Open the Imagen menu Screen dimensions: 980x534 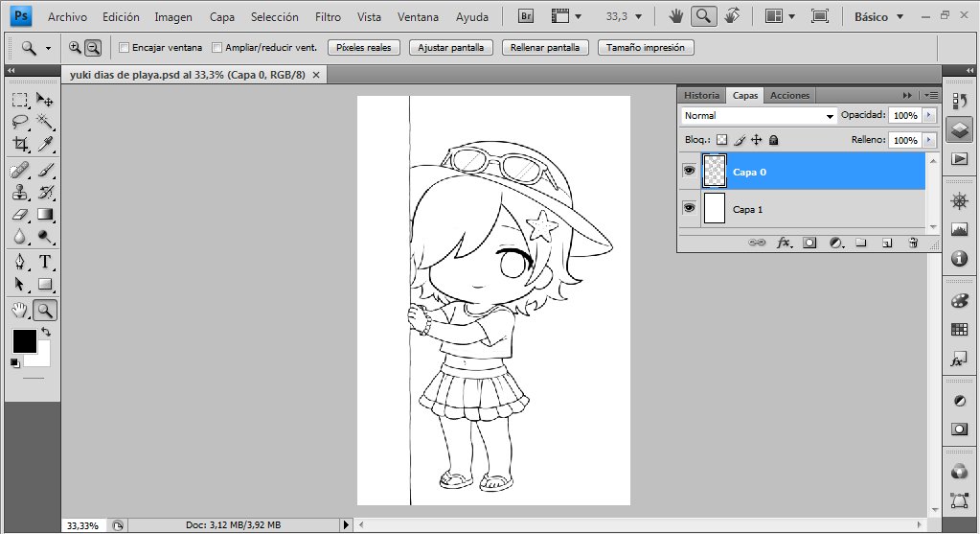click(173, 17)
